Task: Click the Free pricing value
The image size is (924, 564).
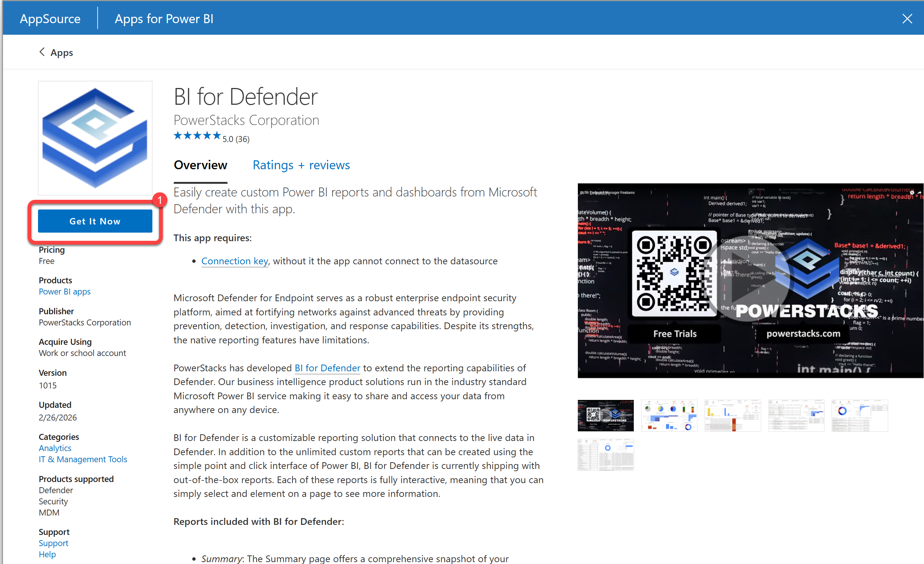Action: pyautogui.click(x=47, y=261)
